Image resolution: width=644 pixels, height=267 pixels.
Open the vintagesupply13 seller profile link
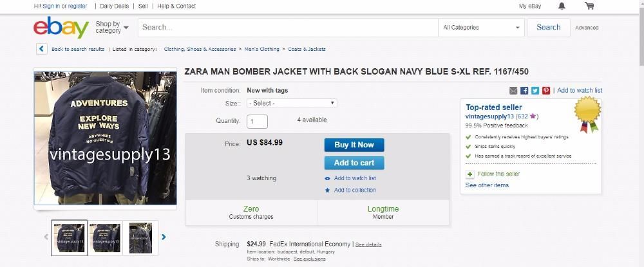(x=489, y=116)
